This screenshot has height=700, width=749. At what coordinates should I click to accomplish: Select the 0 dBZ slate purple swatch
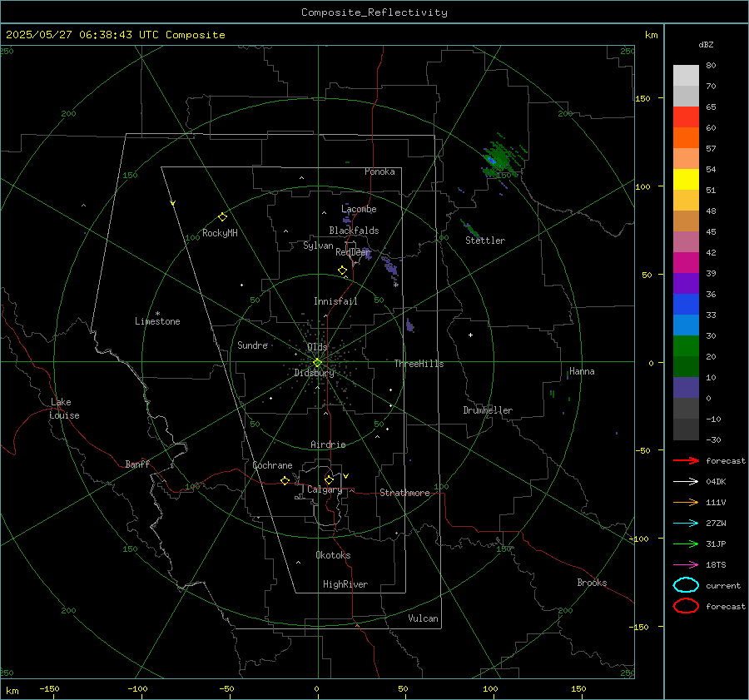686,388
